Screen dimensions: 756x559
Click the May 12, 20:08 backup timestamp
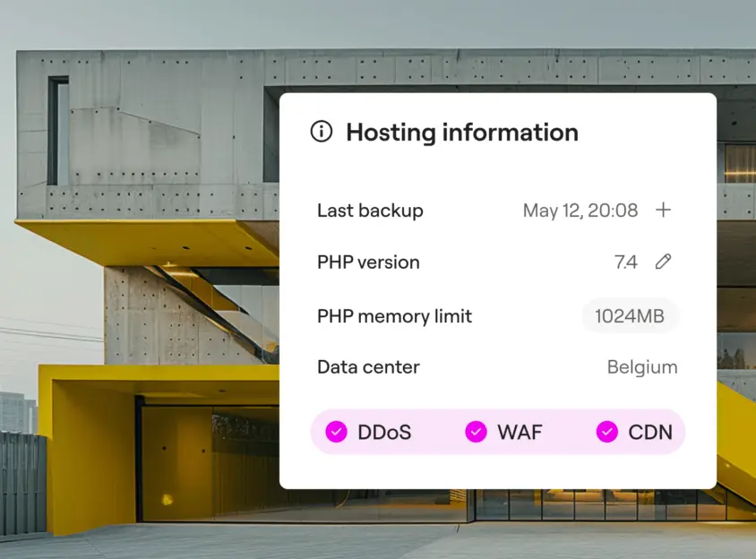(x=580, y=211)
